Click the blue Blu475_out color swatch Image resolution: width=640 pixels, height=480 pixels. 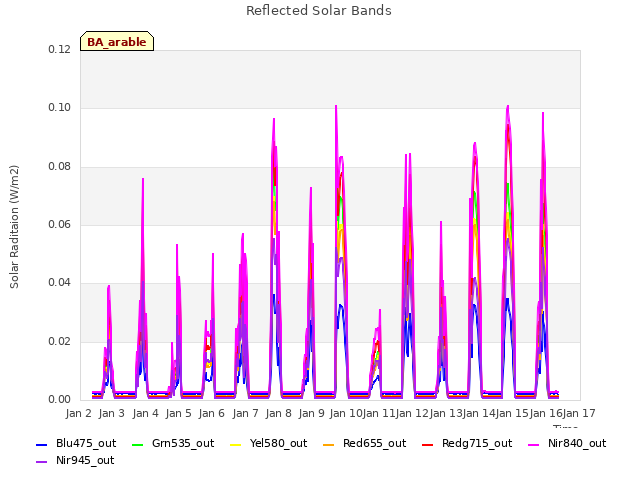[x=42, y=444]
